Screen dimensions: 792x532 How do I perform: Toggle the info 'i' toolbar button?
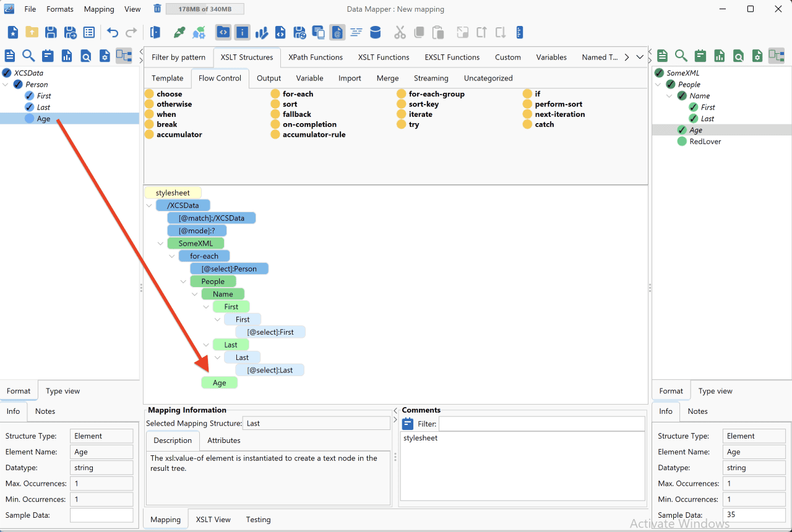242,32
